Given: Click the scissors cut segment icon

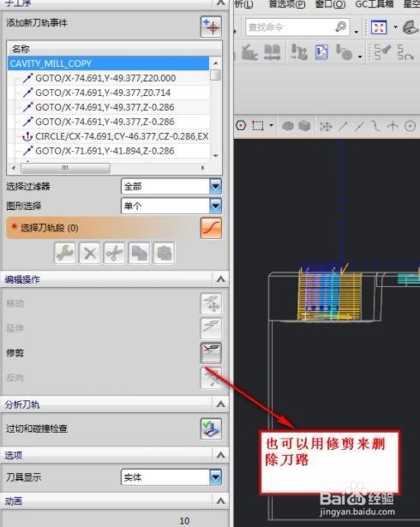Looking at the screenshot, I should pos(114,253).
